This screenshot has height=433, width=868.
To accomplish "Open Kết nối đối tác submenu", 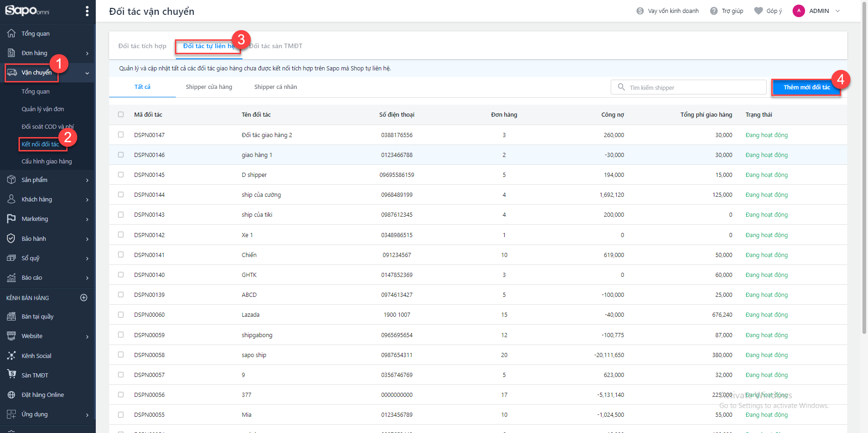I will [x=40, y=144].
